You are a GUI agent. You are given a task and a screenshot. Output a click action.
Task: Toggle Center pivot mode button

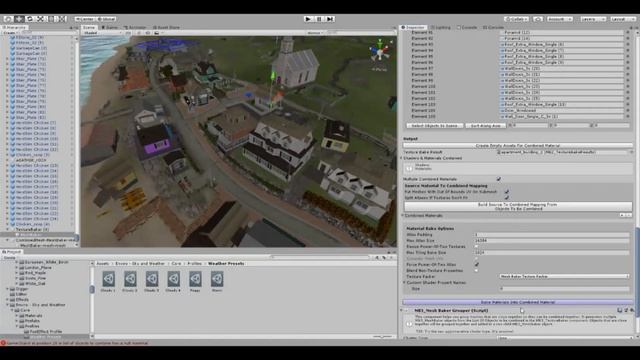point(85,19)
